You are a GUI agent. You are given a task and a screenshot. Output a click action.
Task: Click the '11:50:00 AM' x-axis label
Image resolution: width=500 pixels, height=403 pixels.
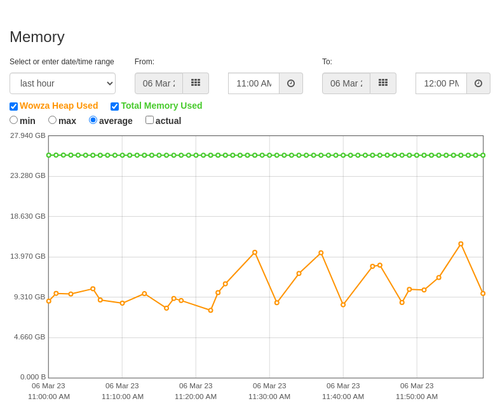tap(417, 397)
